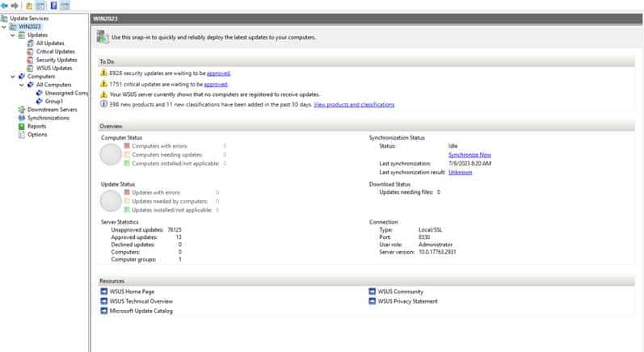Click the Back arrow in the toolbar

pyautogui.click(x=5, y=6)
